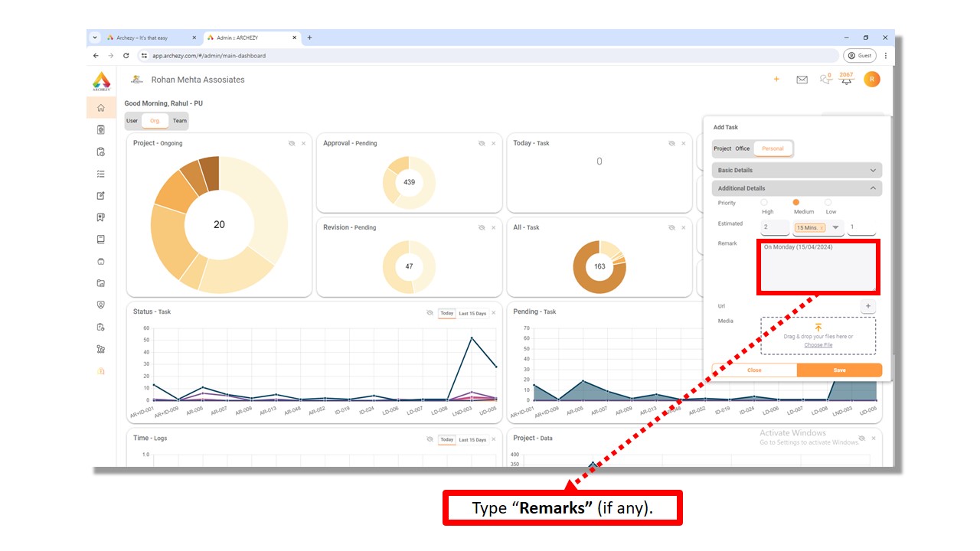The height and width of the screenshot is (551, 980).
Task: Click the Estimated field showing 1
Action: coord(861,227)
